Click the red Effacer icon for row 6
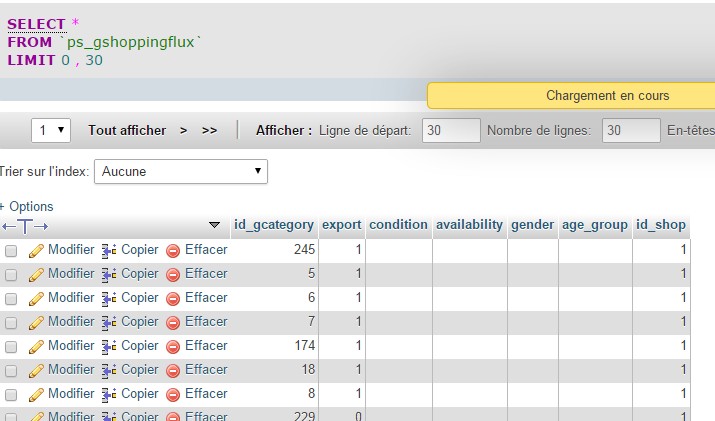This screenshot has width=715, height=421. pos(173,298)
